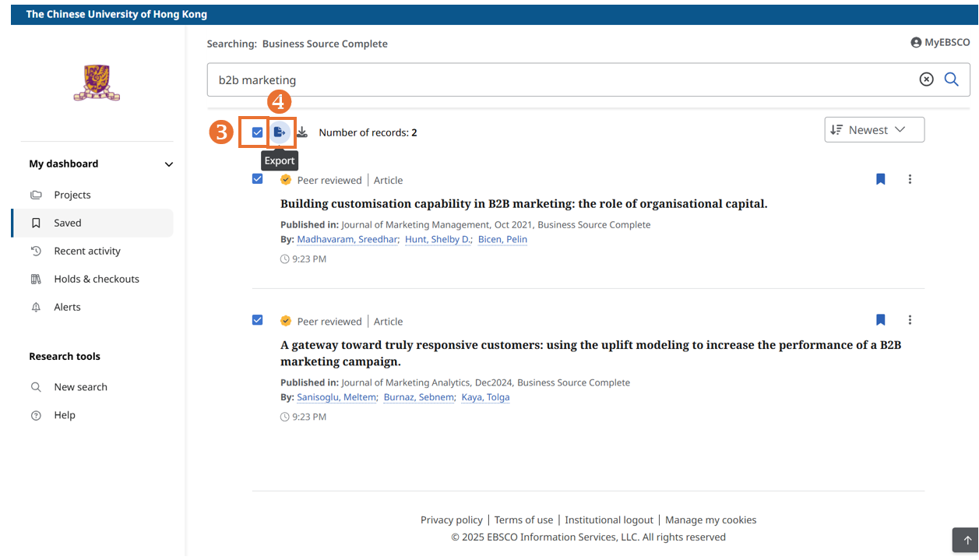Click the scroll-to-top arrow button

967,541
